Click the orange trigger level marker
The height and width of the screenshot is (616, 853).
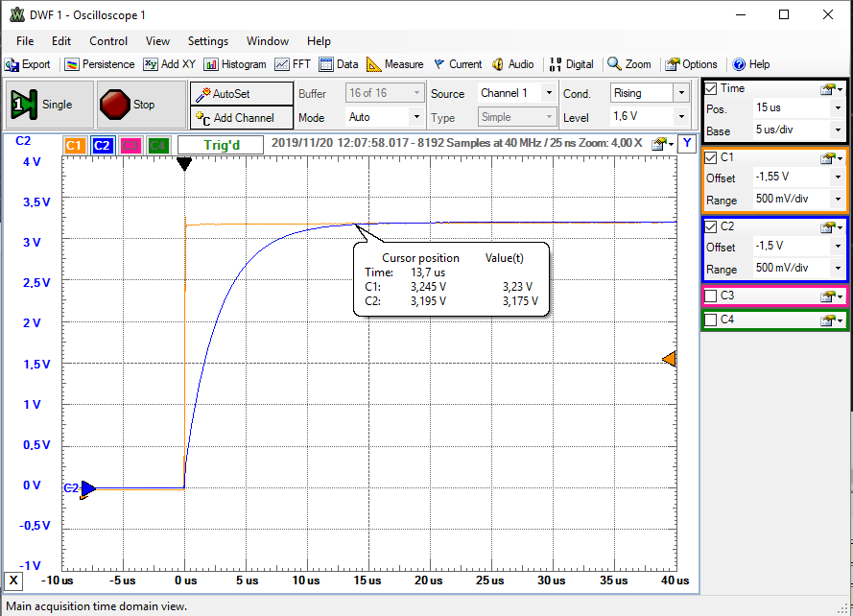670,359
